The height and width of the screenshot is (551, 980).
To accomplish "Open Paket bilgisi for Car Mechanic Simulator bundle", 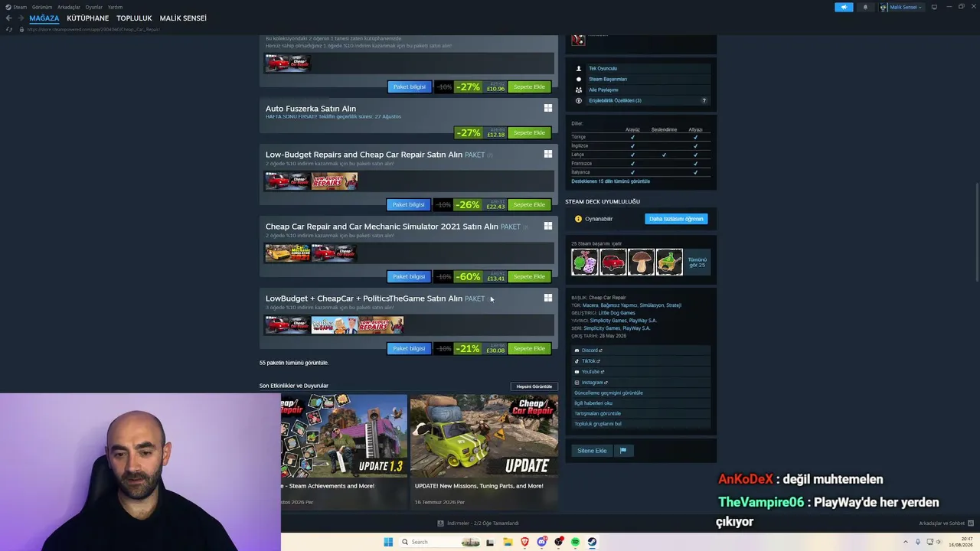I will click(x=409, y=276).
